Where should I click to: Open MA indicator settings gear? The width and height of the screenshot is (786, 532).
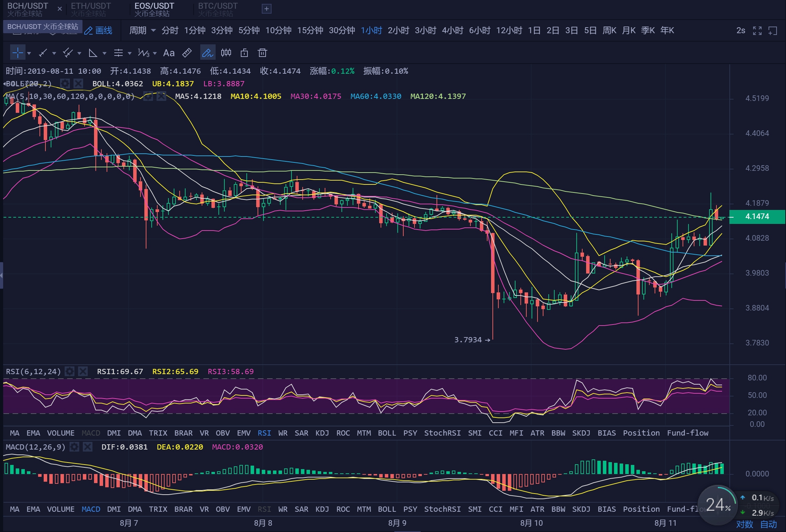[148, 96]
